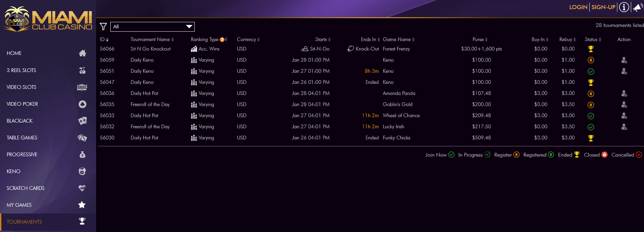Sort by Status column
This screenshot has height=232, width=644.
(593, 39)
